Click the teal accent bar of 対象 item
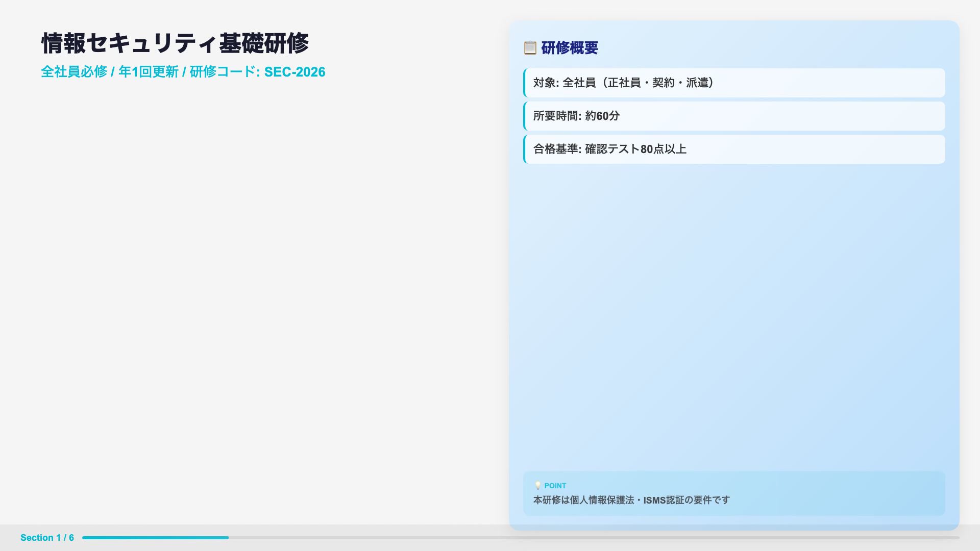980x551 pixels. (x=525, y=83)
